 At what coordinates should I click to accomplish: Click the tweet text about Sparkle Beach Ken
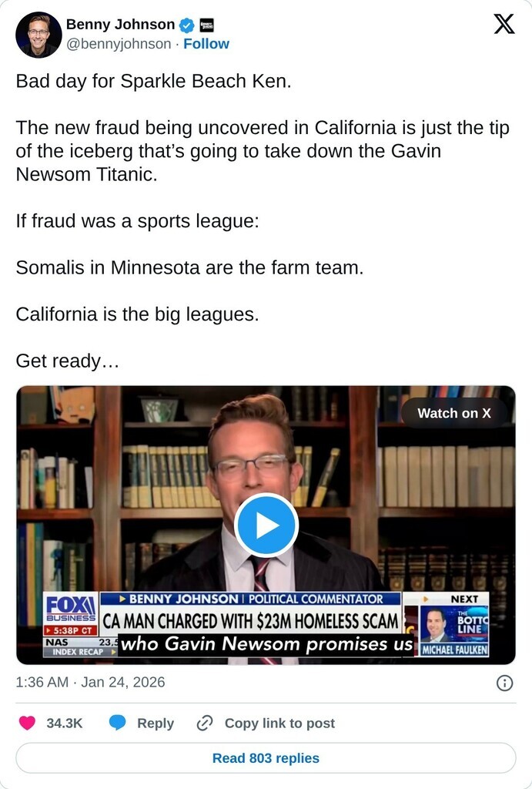pos(154,81)
